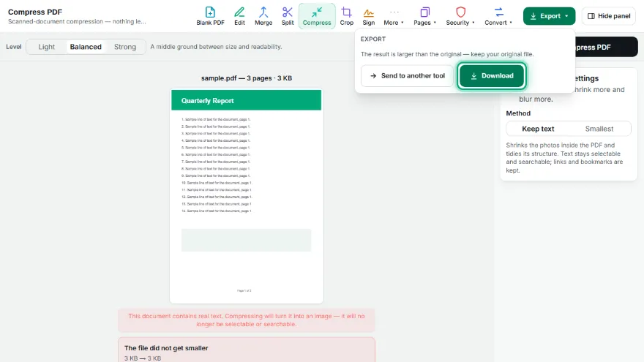Viewport: 644px width, 362px height.
Task: Choose the Smallest method
Action: tap(599, 129)
